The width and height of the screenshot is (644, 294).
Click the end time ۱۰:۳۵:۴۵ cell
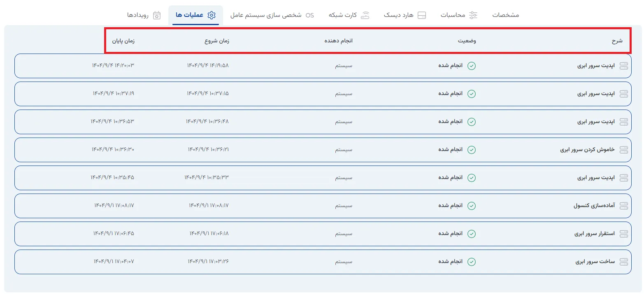coord(112,178)
